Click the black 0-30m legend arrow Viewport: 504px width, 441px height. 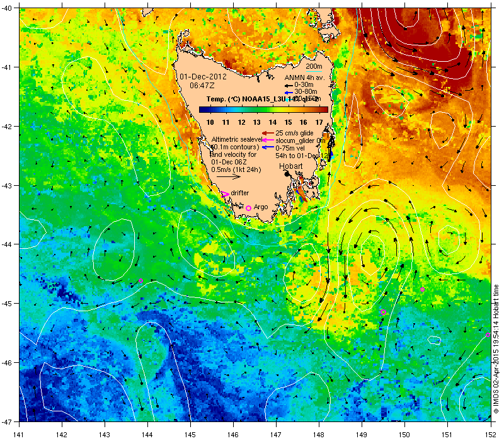point(289,86)
